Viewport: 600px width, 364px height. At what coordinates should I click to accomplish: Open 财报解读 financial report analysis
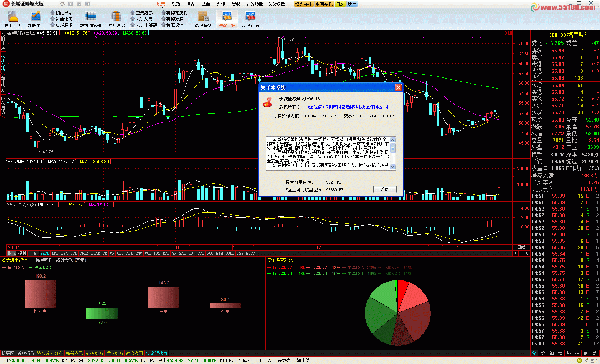(61, 25)
